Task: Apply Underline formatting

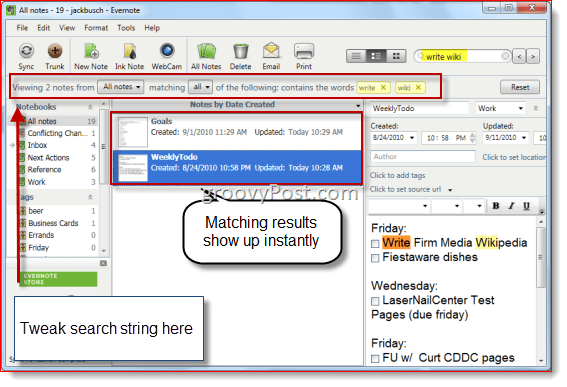Action: tap(526, 206)
